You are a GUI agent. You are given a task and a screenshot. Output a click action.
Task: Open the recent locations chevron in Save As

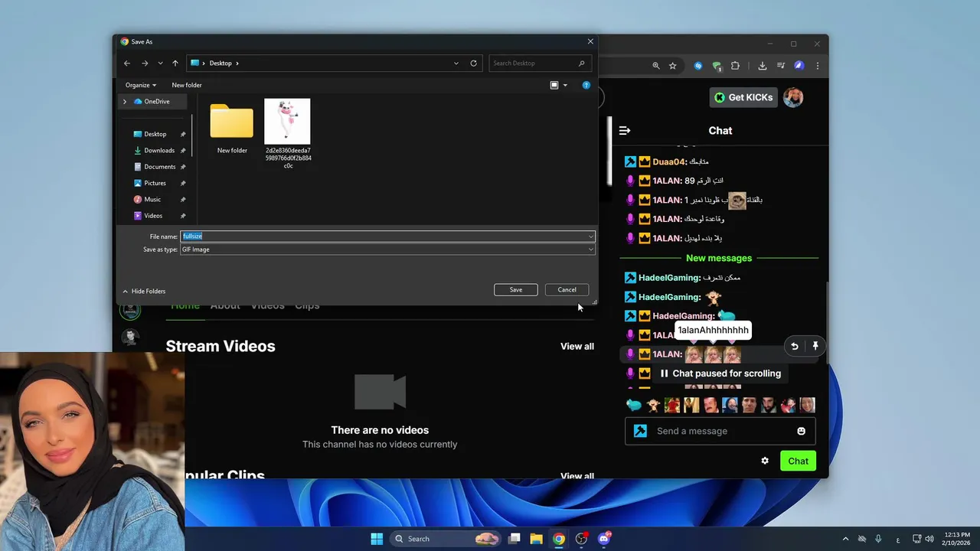(x=160, y=64)
